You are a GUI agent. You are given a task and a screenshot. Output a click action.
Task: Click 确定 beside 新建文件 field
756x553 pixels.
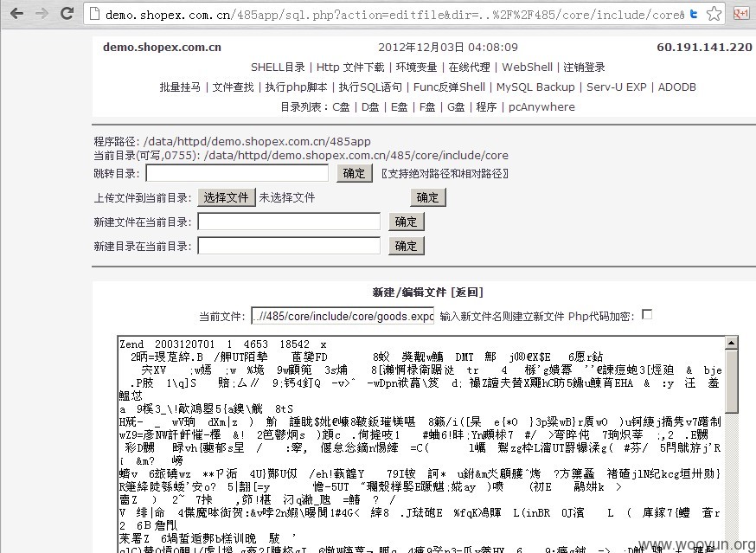point(407,222)
